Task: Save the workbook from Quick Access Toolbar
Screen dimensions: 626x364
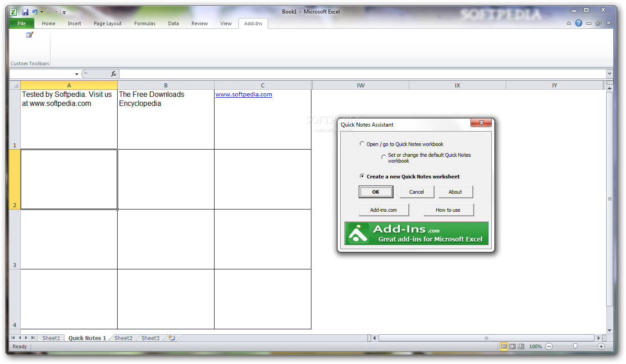Action: point(25,12)
